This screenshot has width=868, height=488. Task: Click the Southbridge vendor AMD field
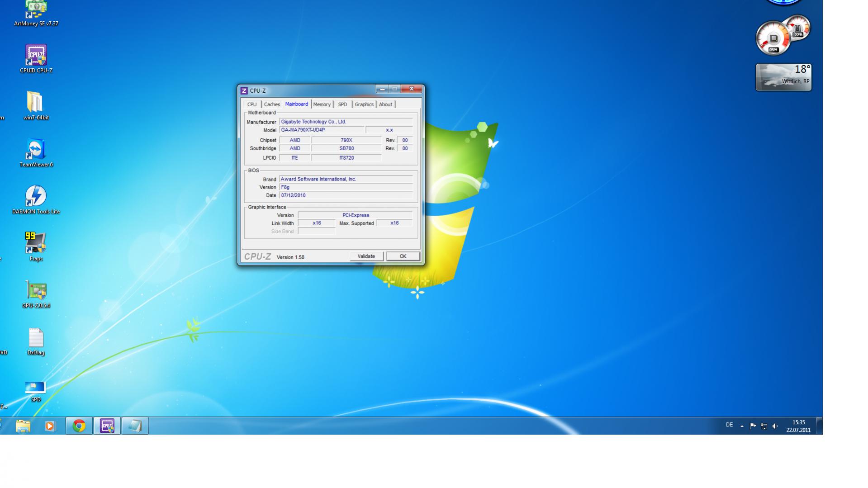294,148
